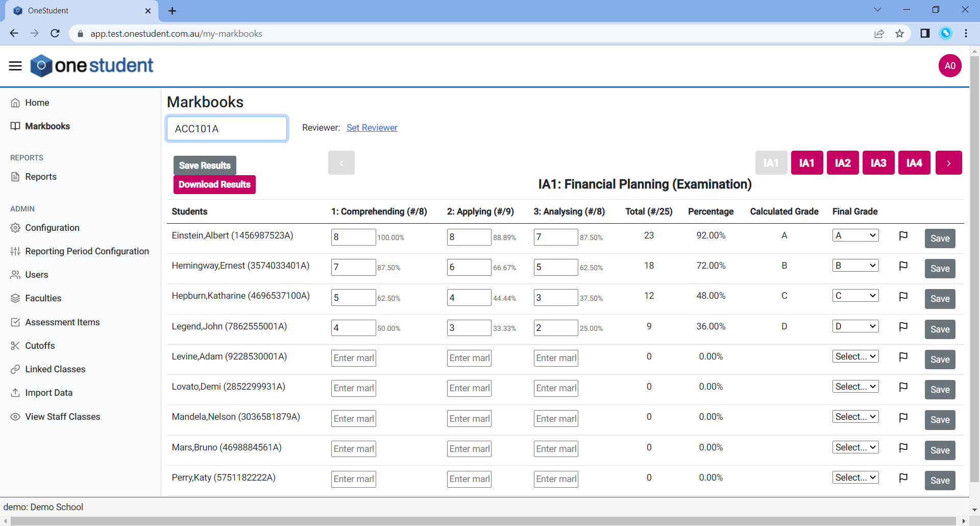The width and height of the screenshot is (980, 526).
Task: Open the Import Data upload icon
Action: (15, 392)
